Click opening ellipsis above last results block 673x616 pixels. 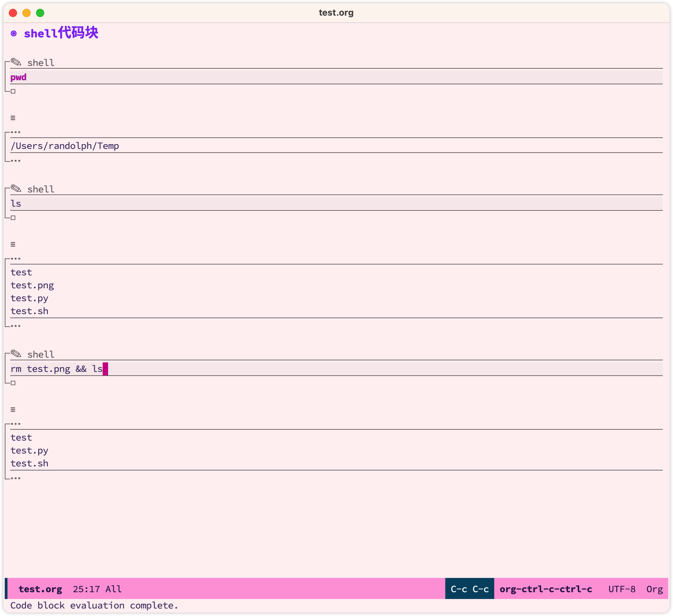16,424
